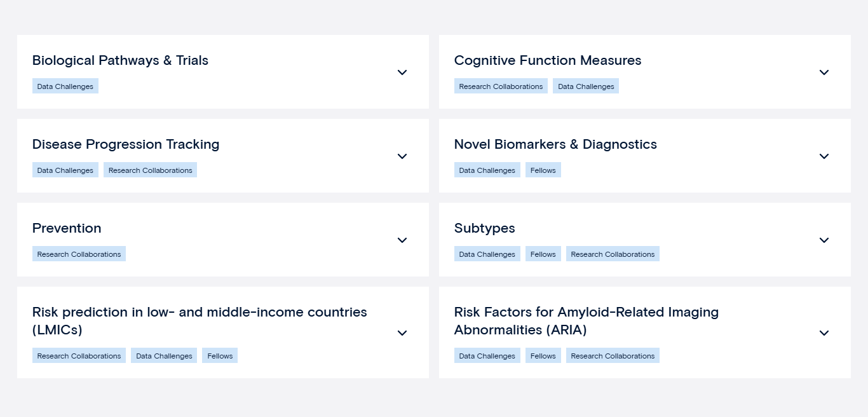Screen dimensions: 868x417
Task: Click Fellows tag under Novel Biomarkers & Diagnostics
Action: tap(543, 170)
